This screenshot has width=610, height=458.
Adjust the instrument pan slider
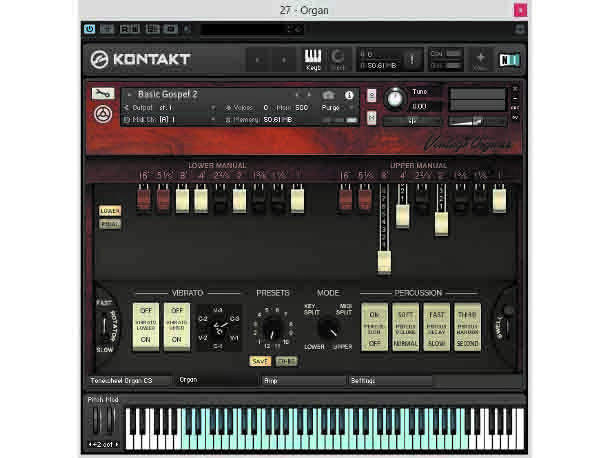pos(412,121)
